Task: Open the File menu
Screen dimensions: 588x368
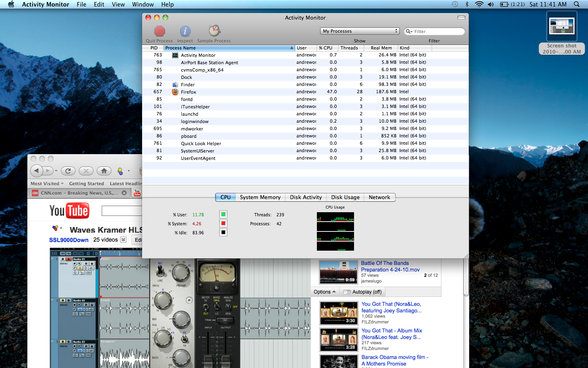Action: point(81,4)
